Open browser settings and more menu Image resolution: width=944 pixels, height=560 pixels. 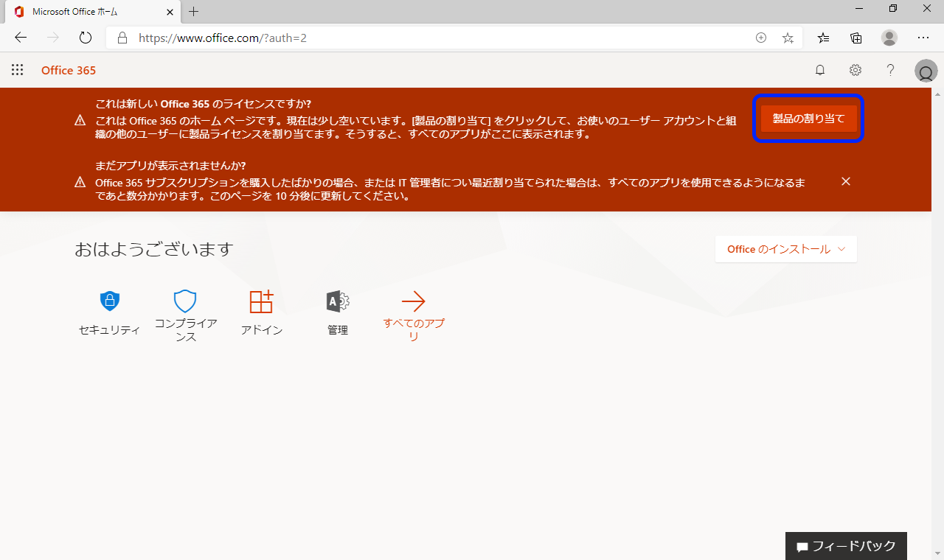coord(923,38)
